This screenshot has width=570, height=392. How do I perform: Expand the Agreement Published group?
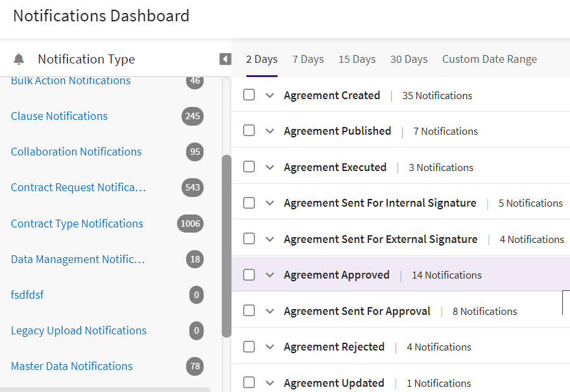270,131
